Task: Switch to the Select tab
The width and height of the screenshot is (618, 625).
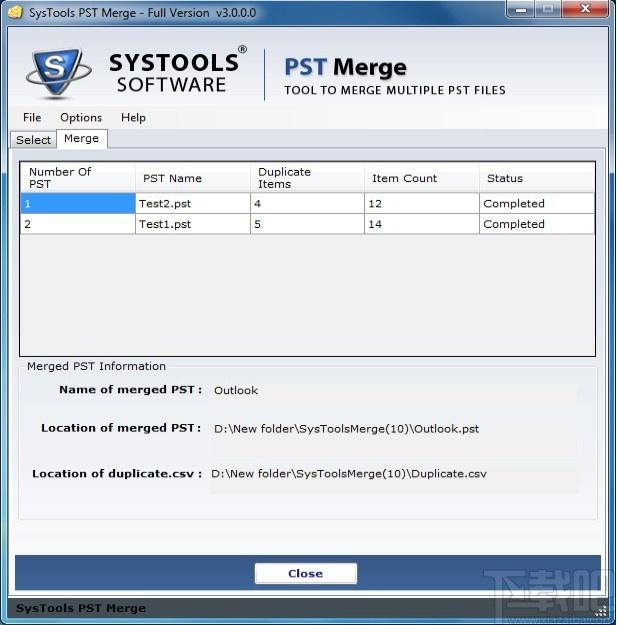Action: click(33, 140)
